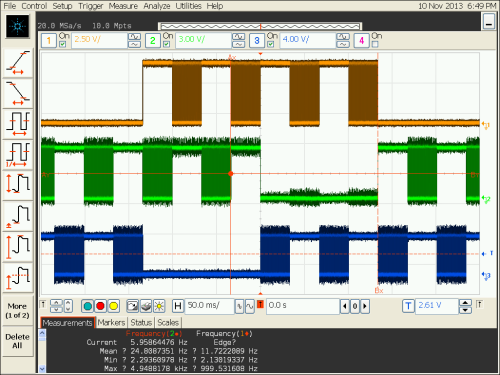Open the File menu
The height and width of the screenshot is (375, 500).
click(10, 6)
